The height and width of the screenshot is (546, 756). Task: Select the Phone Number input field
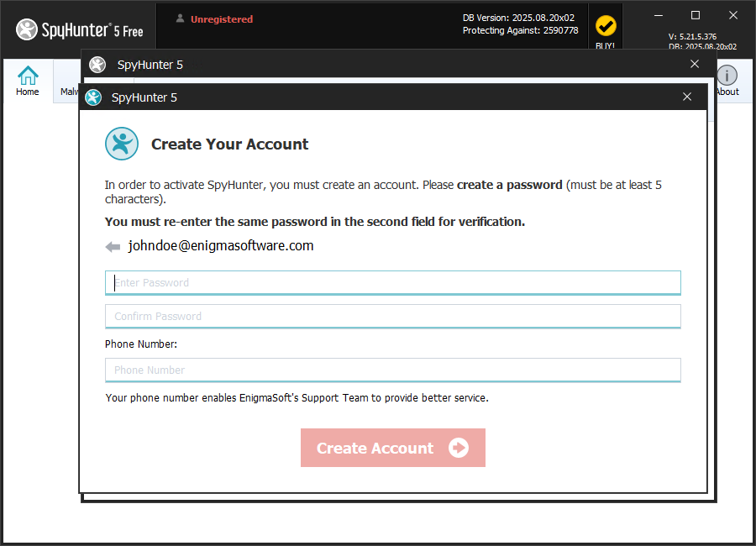pos(392,370)
